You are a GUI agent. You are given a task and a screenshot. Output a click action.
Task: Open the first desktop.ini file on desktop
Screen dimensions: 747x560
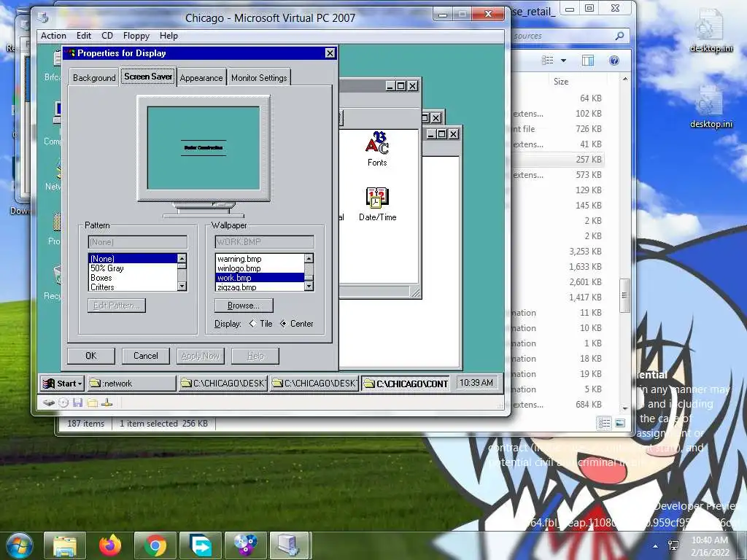click(711, 31)
